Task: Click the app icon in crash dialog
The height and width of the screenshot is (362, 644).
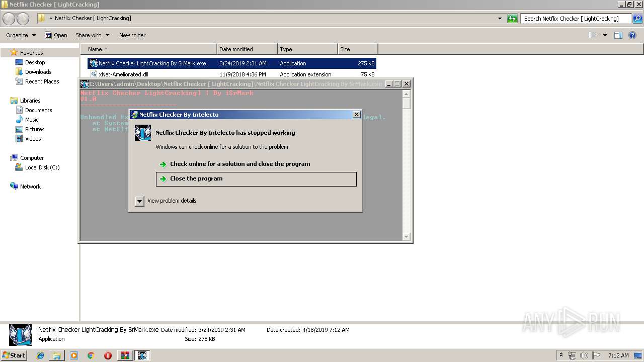Action: 143,133
